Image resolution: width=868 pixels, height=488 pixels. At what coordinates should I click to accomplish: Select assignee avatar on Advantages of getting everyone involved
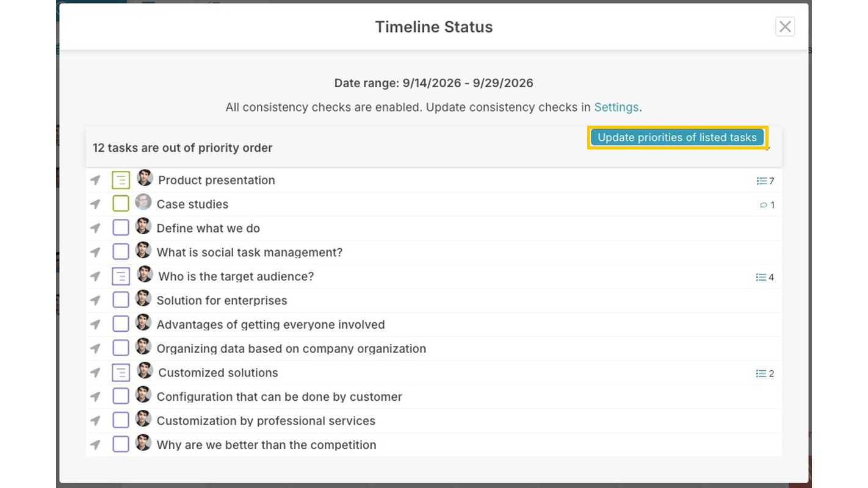click(x=143, y=322)
